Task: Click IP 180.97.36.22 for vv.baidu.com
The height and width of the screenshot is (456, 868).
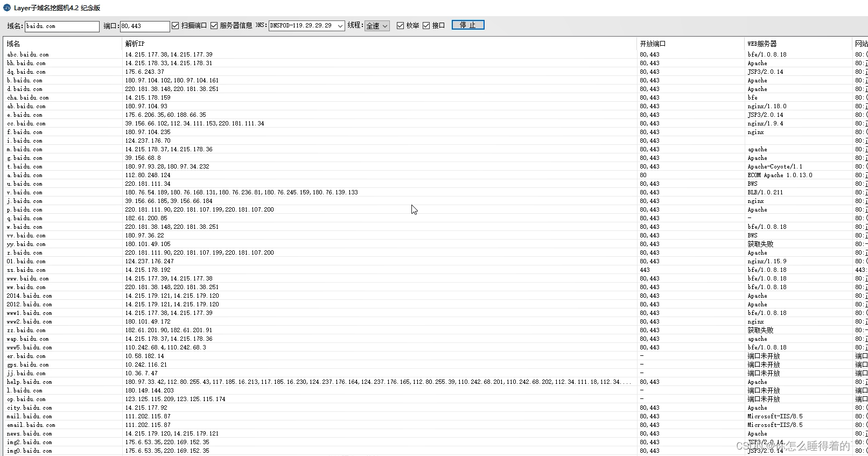Action: (x=145, y=235)
